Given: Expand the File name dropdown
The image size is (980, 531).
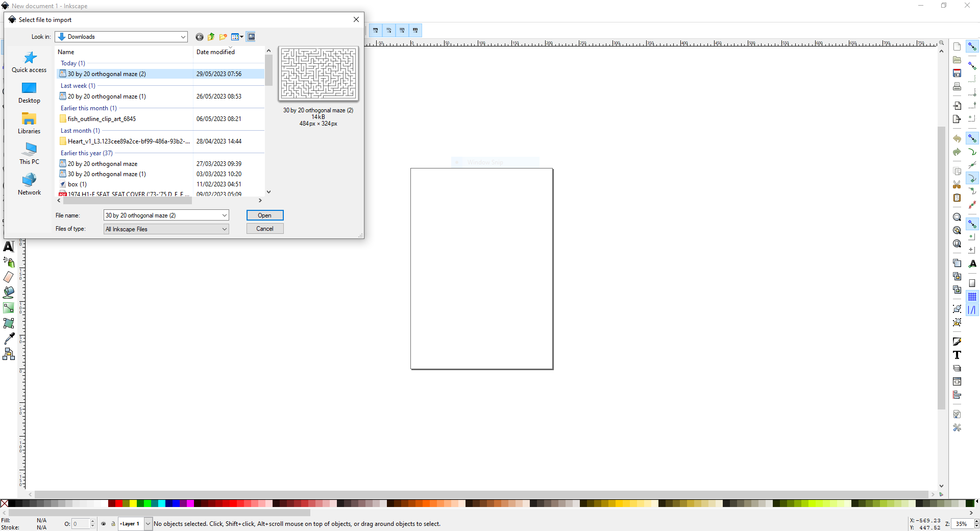Looking at the screenshot, I should (224, 215).
